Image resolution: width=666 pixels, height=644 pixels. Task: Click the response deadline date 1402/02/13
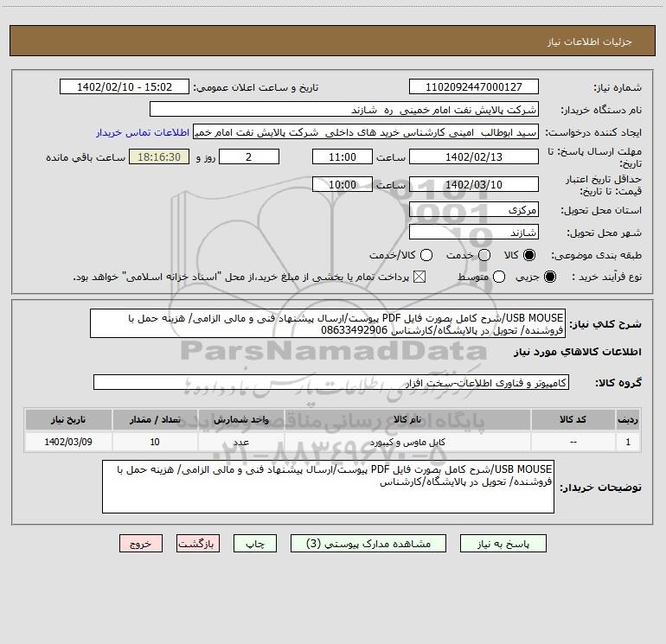coord(474,156)
